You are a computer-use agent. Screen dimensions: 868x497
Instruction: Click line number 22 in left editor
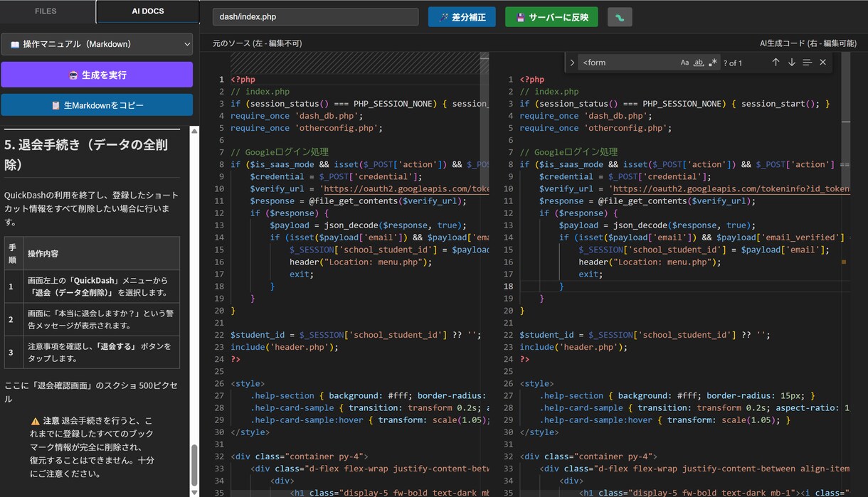pos(219,334)
